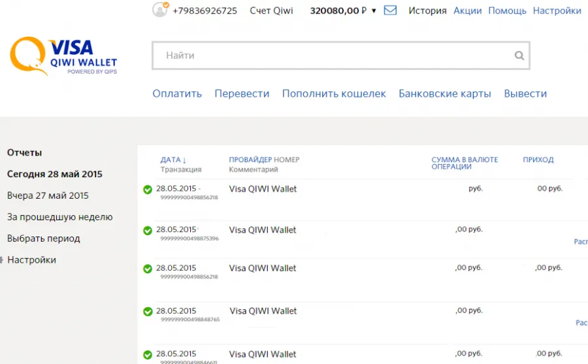Click the Найти search field
The image size is (588, 364).
coord(341,56)
